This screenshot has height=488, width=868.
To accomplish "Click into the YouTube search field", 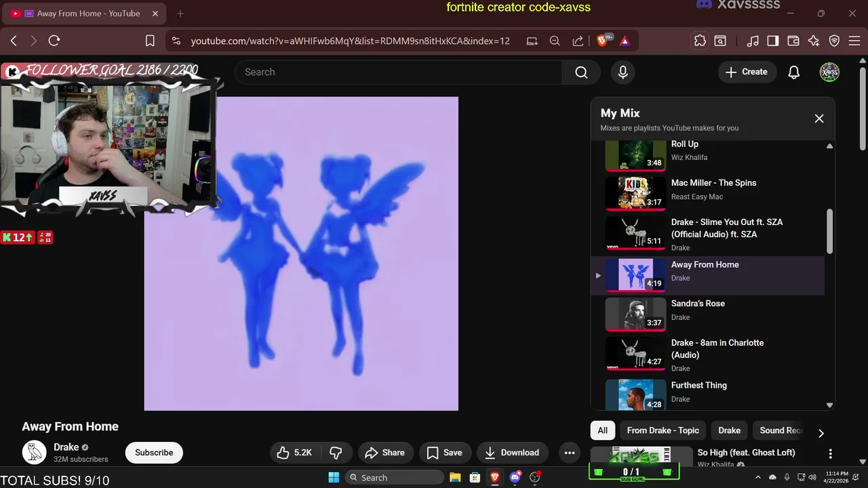I will click(399, 72).
